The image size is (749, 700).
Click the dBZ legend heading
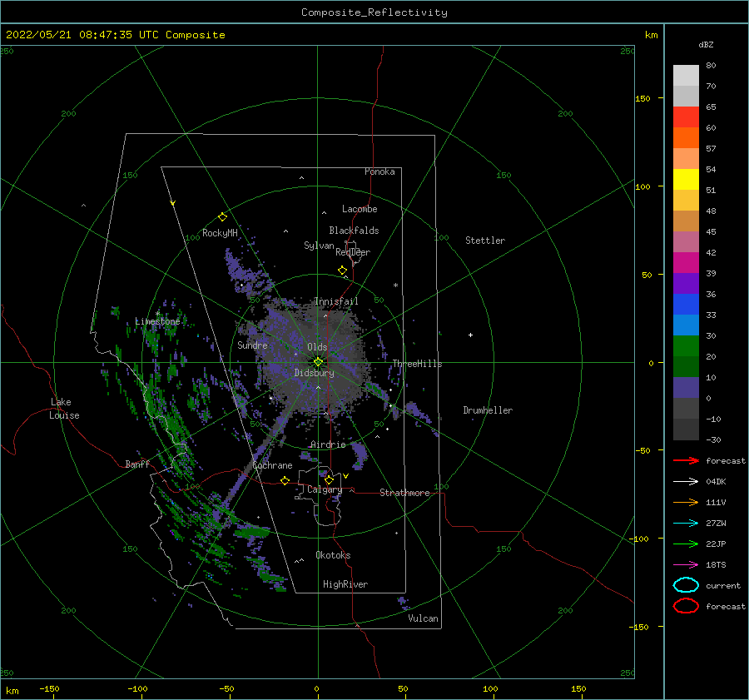click(x=706, y=44)
